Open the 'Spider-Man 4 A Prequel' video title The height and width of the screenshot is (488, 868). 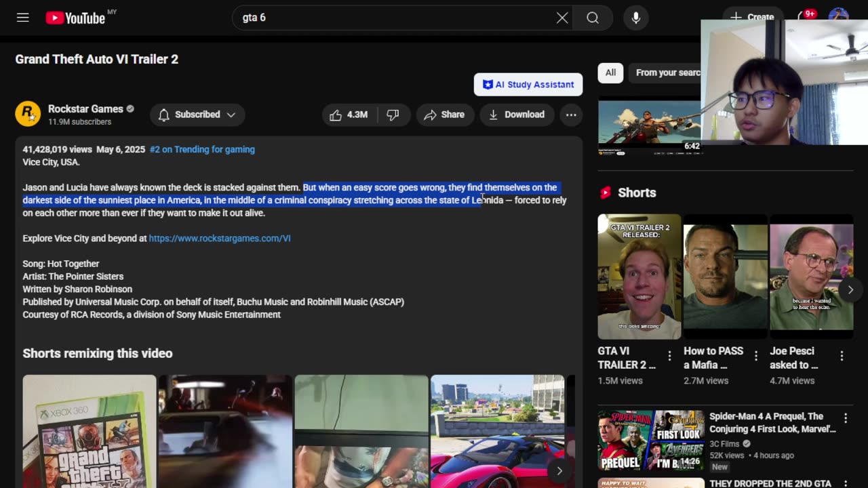(773, 422)
